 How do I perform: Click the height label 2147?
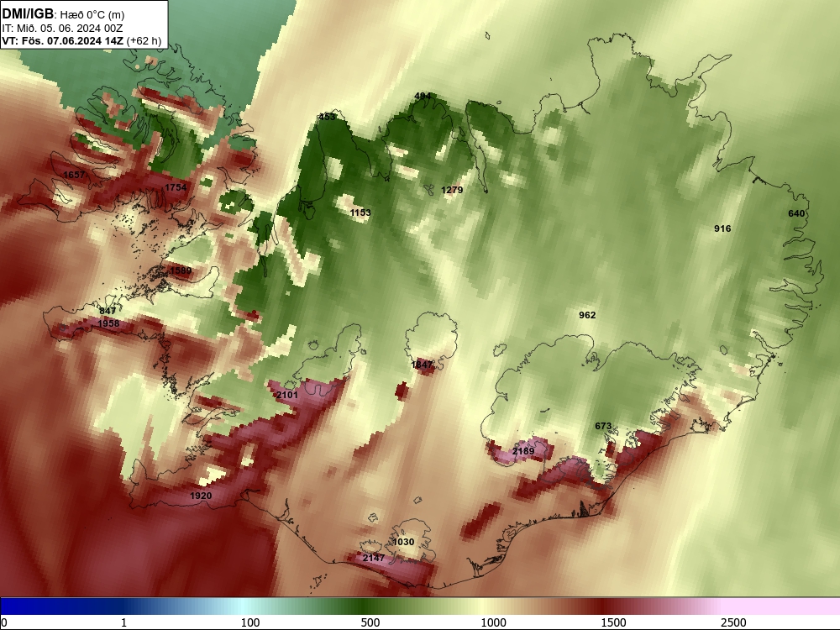tap(374, 558)
